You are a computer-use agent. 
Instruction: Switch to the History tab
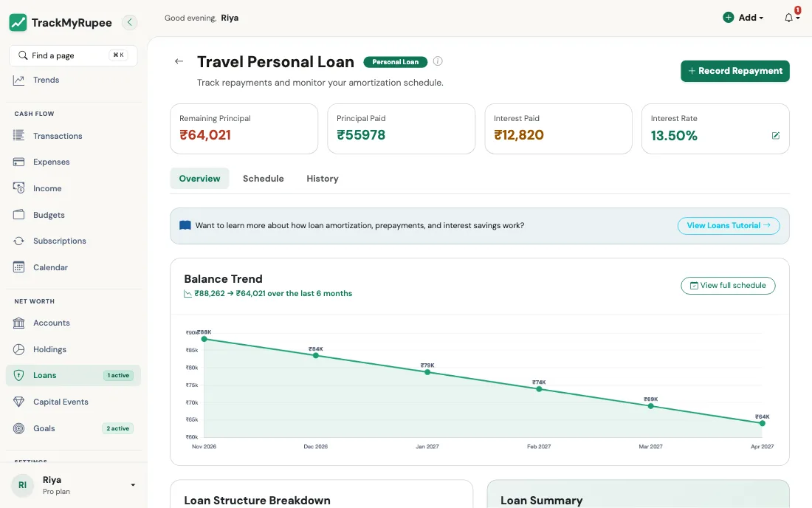coord(322,179)
